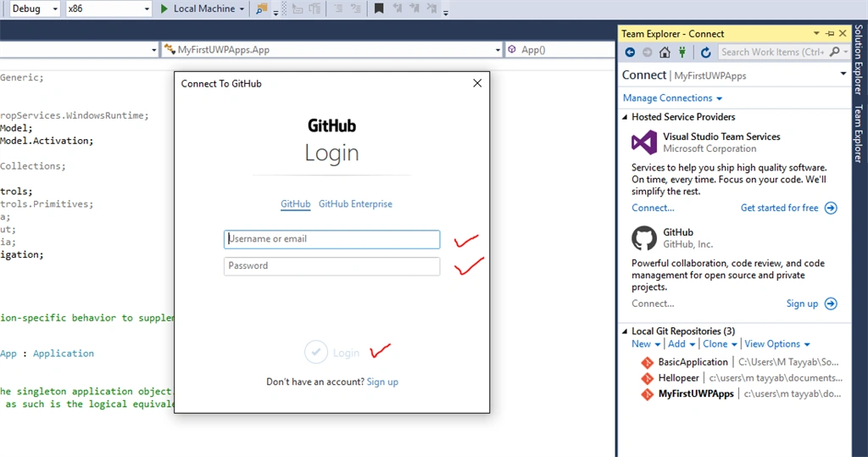Click Connect under Visual Studio Team Services
This screenshot has height=457, width=868.
654,209
